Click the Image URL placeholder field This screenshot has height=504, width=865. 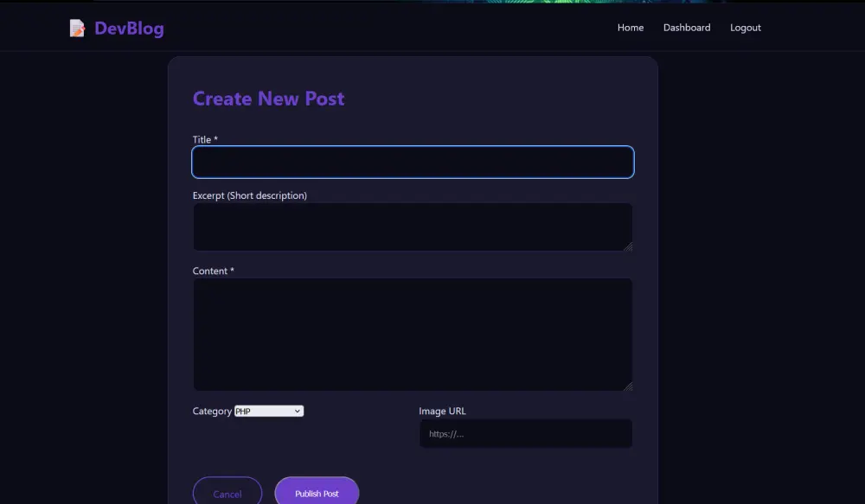(525, 433)
